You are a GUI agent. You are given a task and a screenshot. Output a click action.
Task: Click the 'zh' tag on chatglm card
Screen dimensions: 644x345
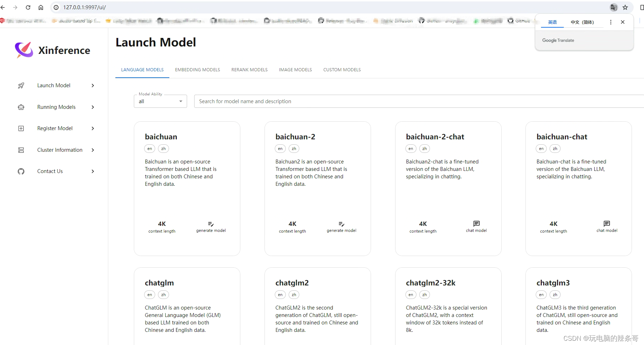(x=163, y=295)
